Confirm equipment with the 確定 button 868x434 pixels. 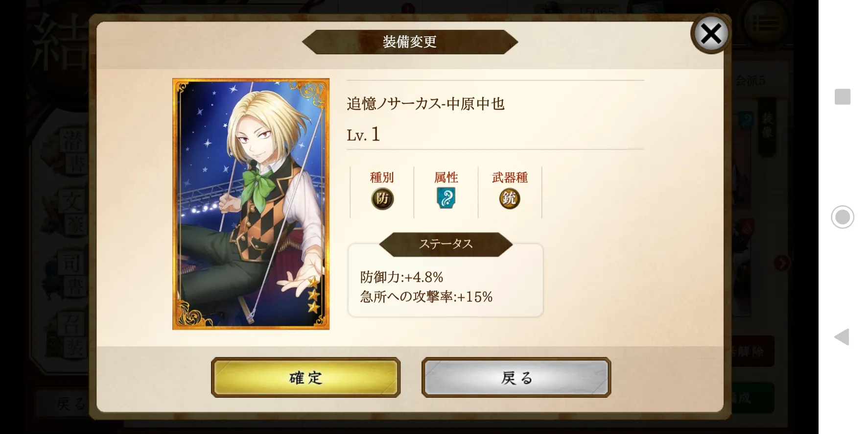click(x=305, y=377)
